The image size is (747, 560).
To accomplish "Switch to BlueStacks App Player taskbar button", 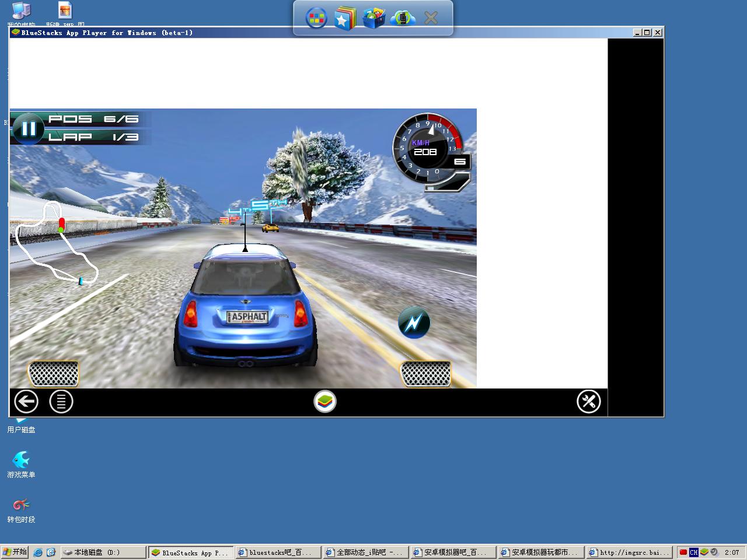I will coord(191,552).
